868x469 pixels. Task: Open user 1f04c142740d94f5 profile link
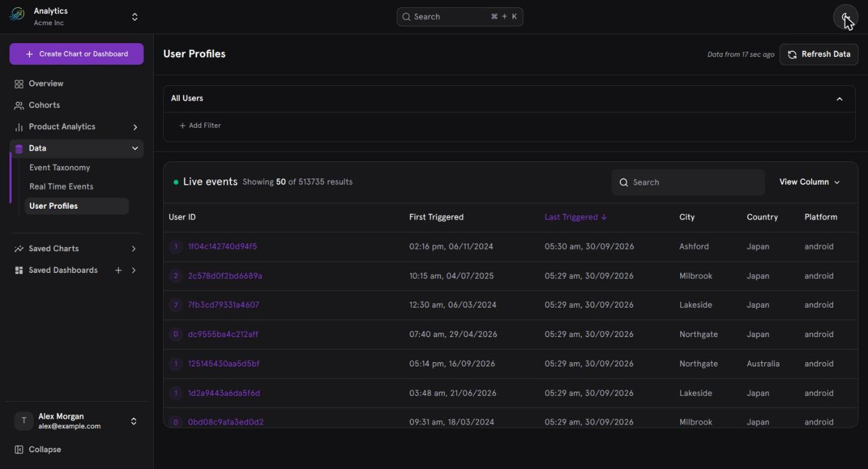tap(222, 246)
